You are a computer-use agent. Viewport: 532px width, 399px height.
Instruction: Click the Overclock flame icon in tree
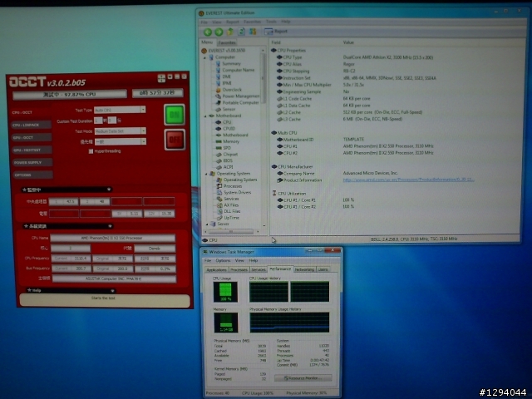click(218, 90)
